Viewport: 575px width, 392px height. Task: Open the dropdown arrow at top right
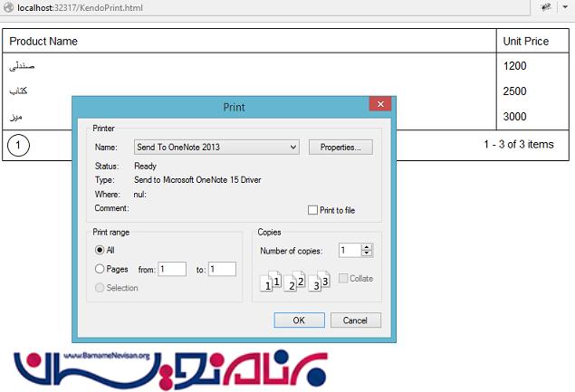coord(565,7)
